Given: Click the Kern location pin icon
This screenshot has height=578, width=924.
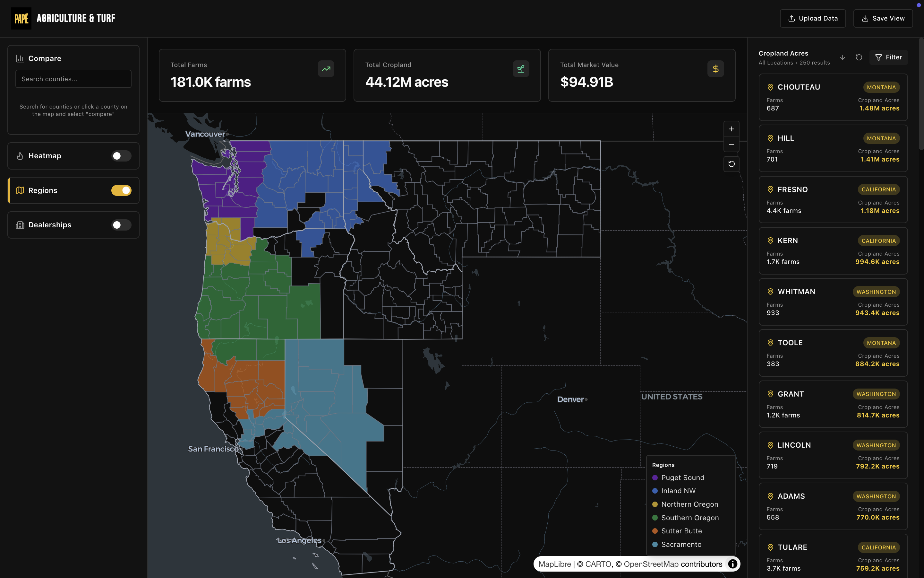Looking at the screenshot, I should 770,241.
